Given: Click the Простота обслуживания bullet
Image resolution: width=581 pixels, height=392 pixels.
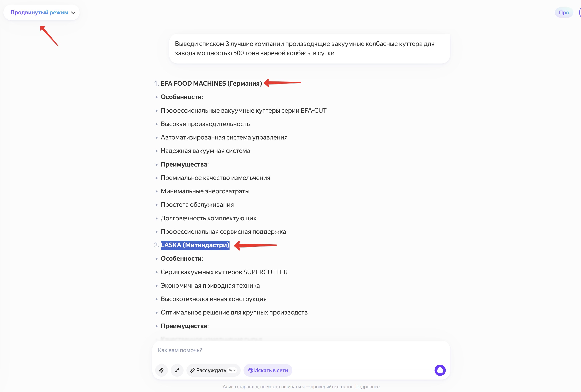Looking at the screenshot, I should click(197, 205).
